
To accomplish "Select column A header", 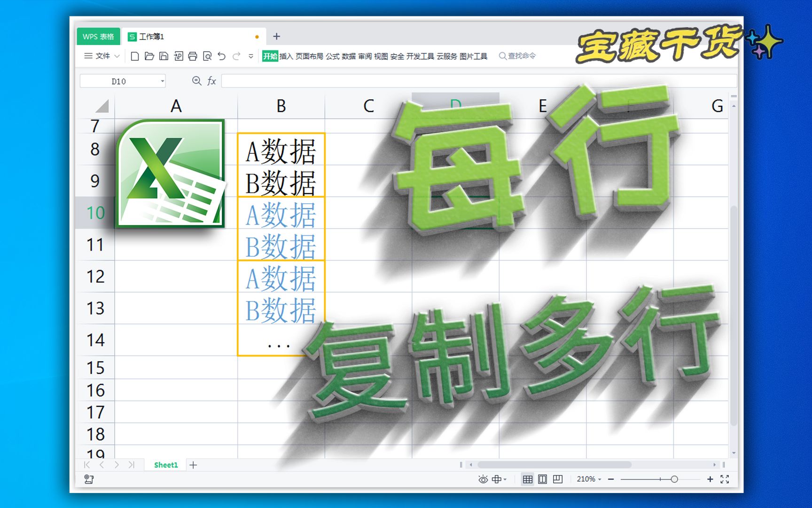I will (x=176, y=106).
